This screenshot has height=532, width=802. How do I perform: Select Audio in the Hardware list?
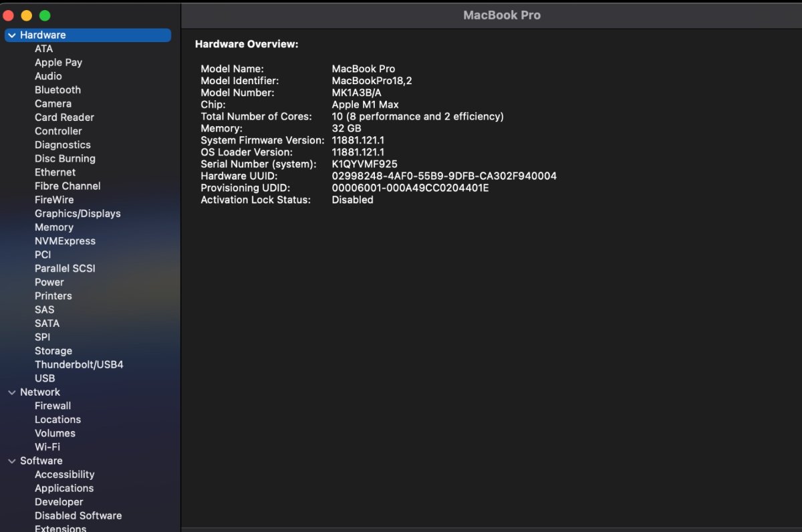[x=48, y=76]
